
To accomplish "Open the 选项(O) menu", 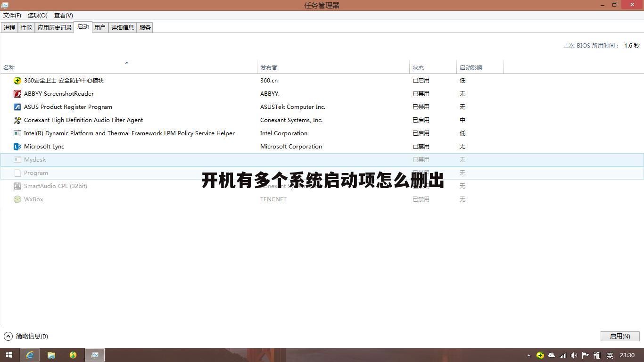I will 38,16.
